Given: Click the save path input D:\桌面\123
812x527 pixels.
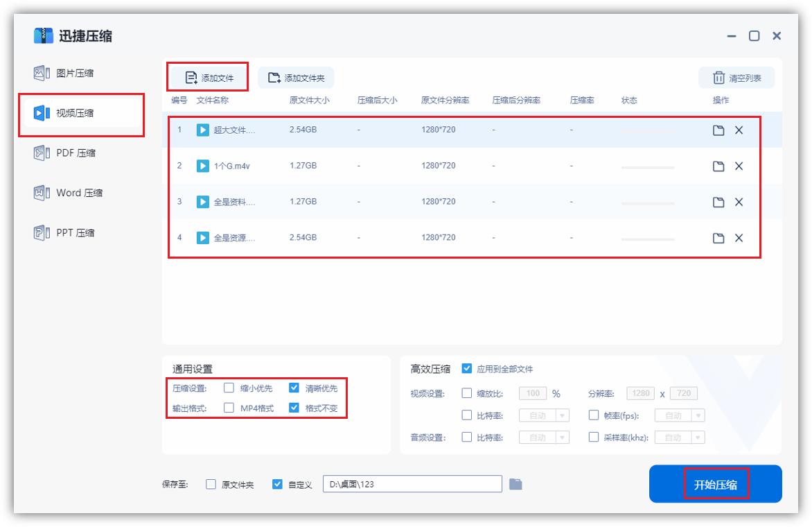Looking at the screenshot, I should [414, 484].
